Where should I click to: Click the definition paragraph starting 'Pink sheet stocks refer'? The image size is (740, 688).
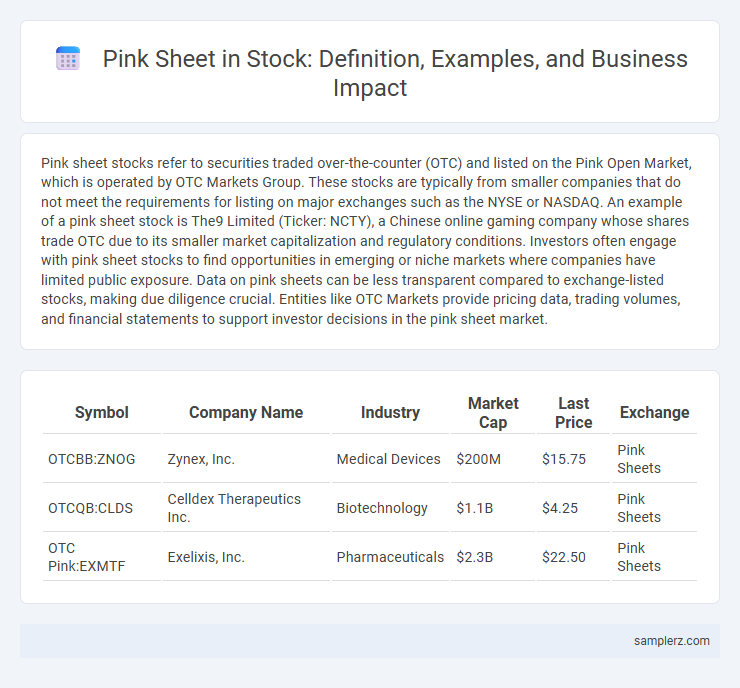click(x=367, y=241)
